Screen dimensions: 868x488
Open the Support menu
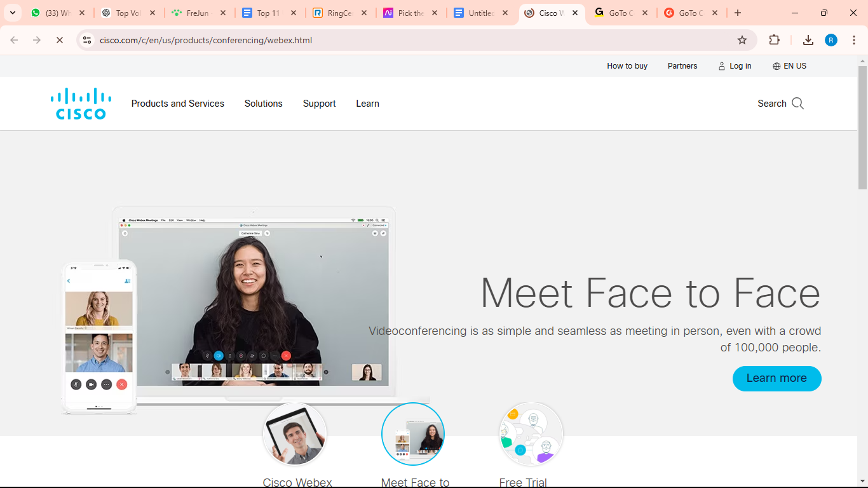(x=319, y=104)
